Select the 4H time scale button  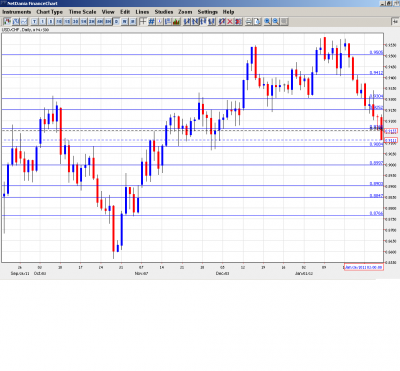point(100,22)
